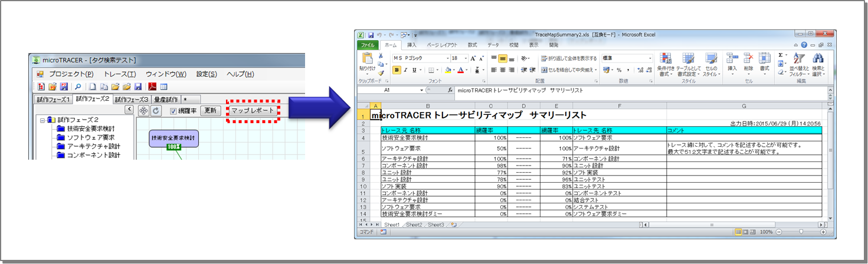
Task: Click the 更新 button in microTRACER
Action: 211,110
